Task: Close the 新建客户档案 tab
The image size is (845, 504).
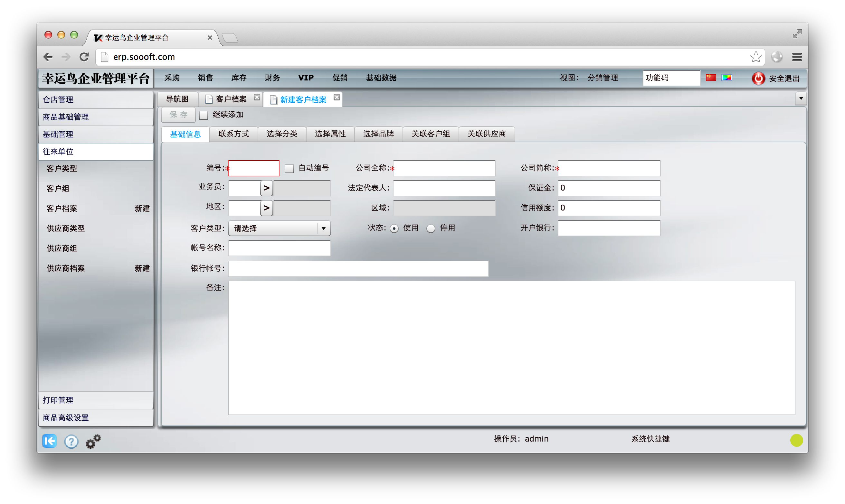Action: pos(337,98)
